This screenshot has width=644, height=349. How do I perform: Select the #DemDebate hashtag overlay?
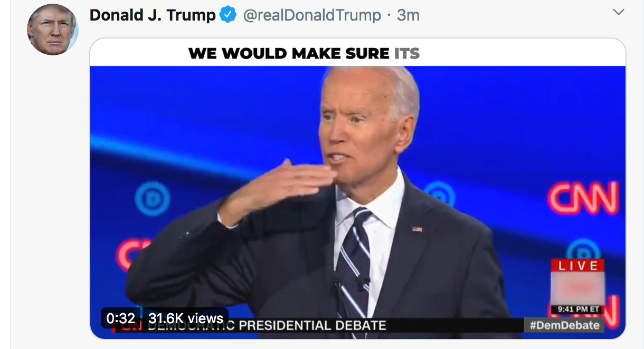[x=565, y=325]
